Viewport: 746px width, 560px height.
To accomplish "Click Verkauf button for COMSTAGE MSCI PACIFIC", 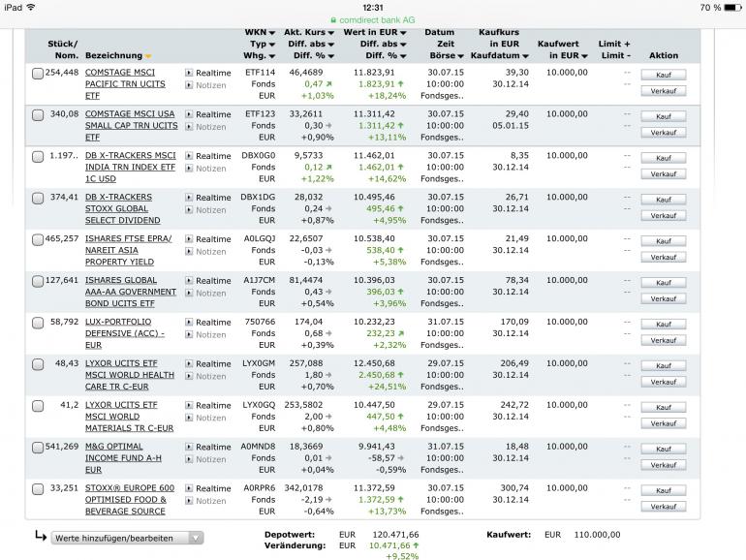I will (664, 91).
